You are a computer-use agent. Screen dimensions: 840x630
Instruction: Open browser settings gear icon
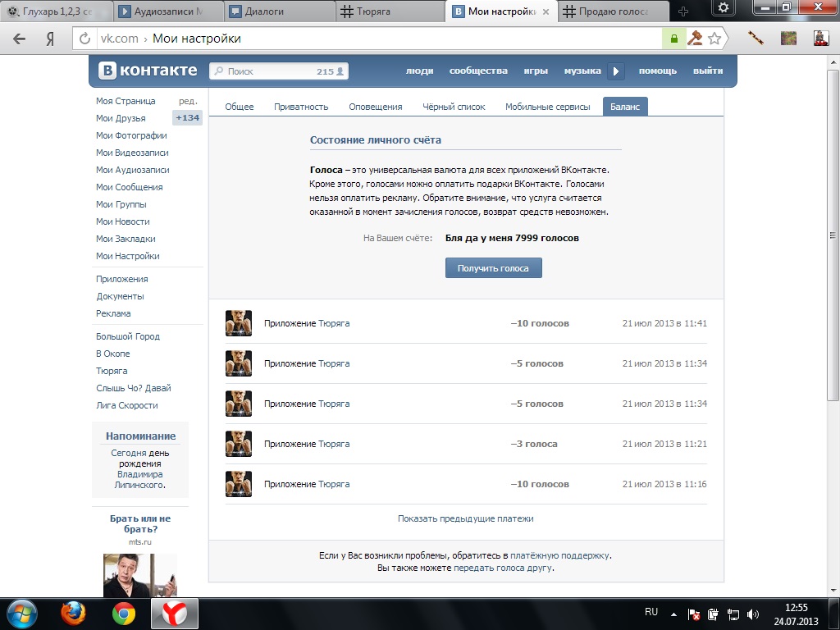724,7
